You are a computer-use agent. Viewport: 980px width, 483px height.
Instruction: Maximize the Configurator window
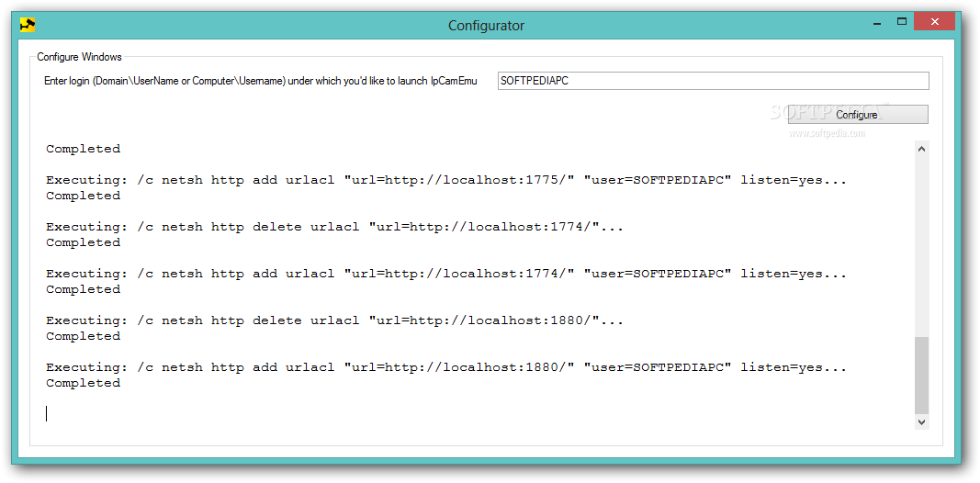pos(901,21)
